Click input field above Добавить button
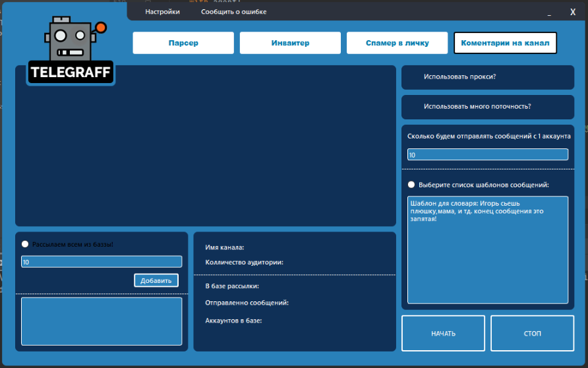Viewport: 588px width, 368px height. 102,261
